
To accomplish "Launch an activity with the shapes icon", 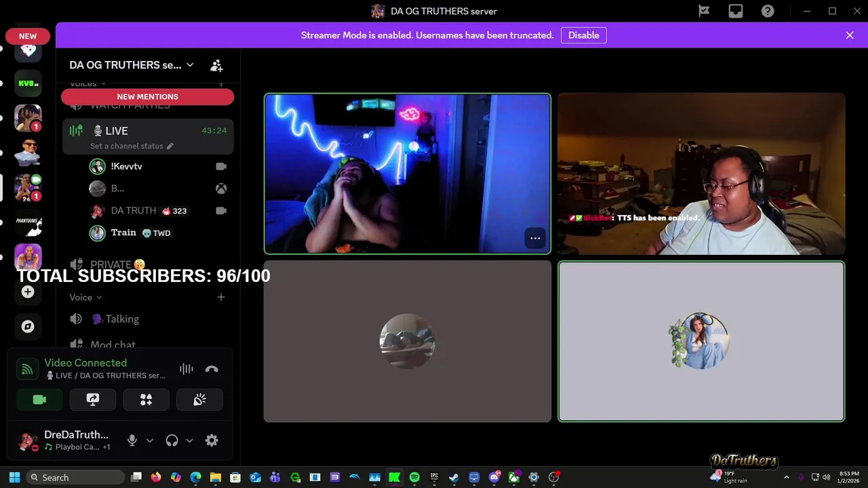I will click(x=146, y=400).
